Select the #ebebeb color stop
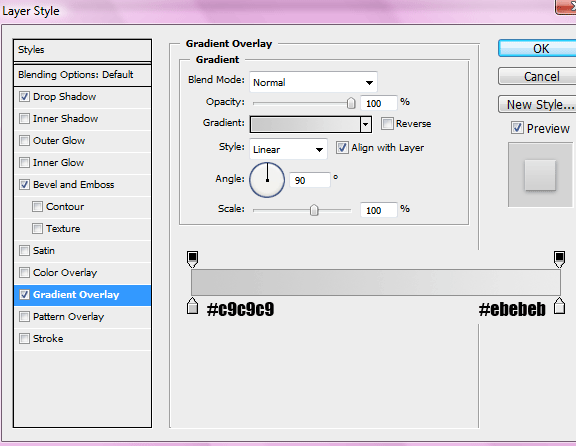The height and width of the screenshot is (446, 576). click(x=559, y=306)
